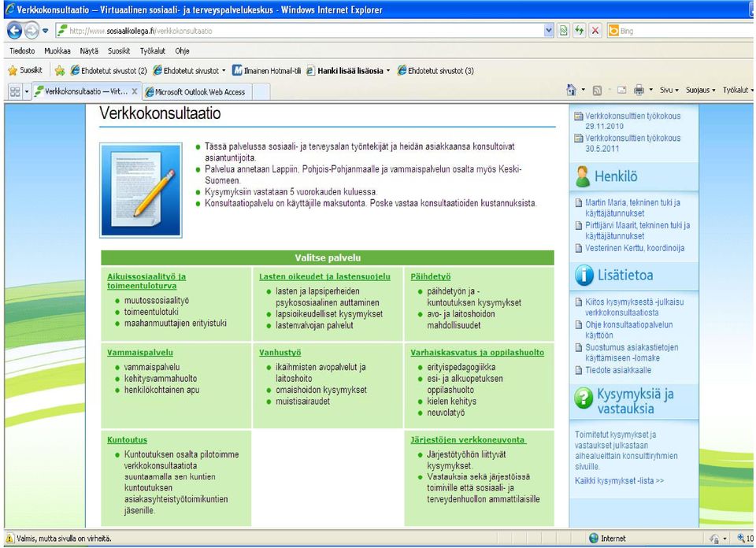Open Verkkokonsulttien työkokous 29.11.2010 event

632,121
